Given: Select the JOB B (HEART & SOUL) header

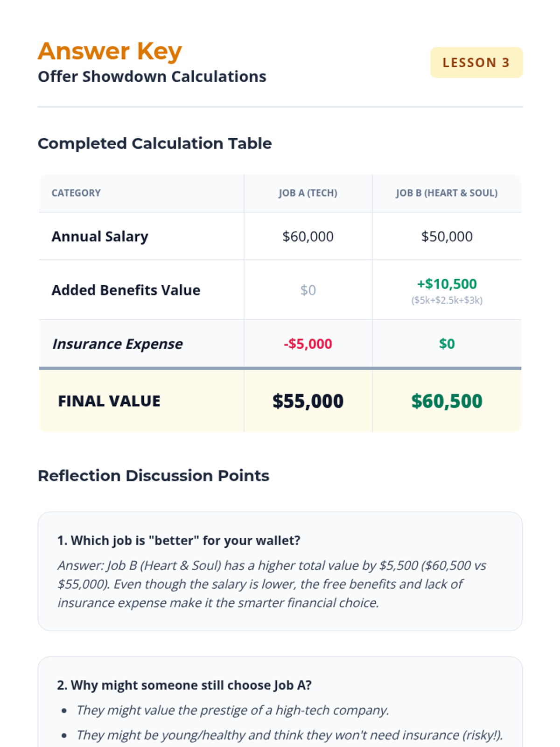Looking at the screenshot, I should point(447,193).
